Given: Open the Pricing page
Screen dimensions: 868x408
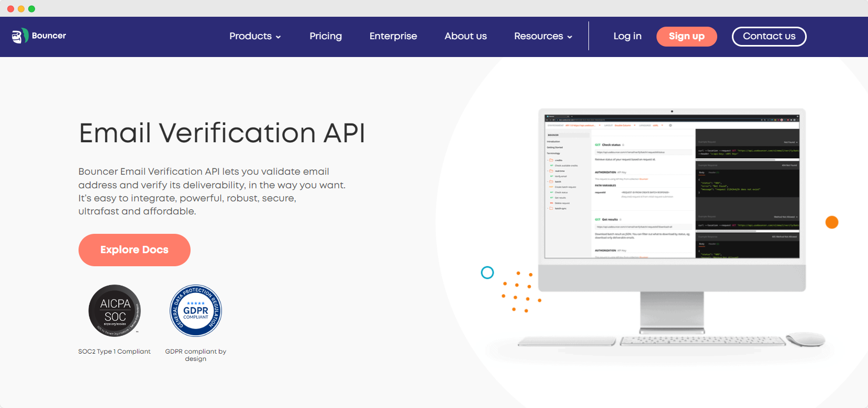Looking at the screenshot, I should click(x=326, y=36).
